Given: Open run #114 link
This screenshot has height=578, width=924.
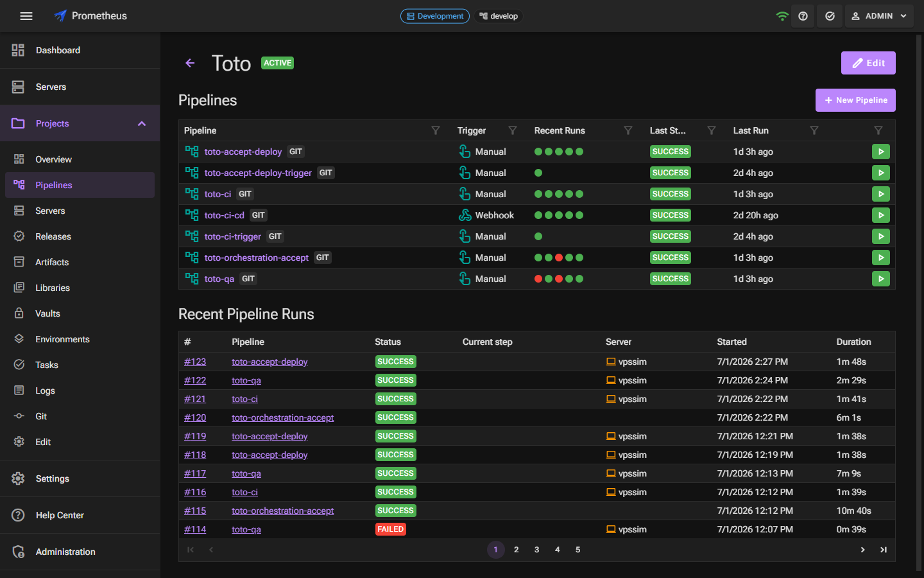Looking at the screenshot, I should tap(195, 529).
